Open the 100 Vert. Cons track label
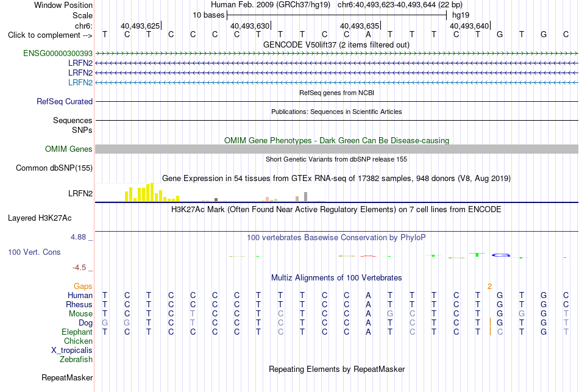 click(34, 252)
